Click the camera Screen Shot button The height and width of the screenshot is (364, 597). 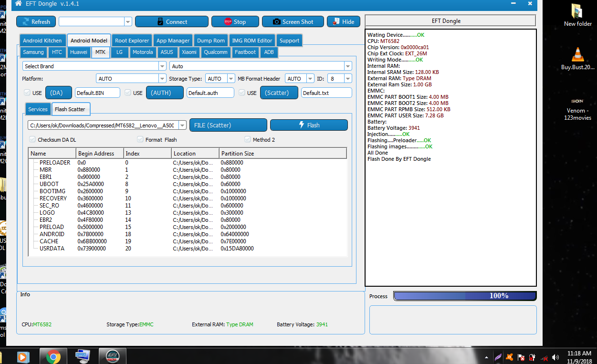coord(293,21)
